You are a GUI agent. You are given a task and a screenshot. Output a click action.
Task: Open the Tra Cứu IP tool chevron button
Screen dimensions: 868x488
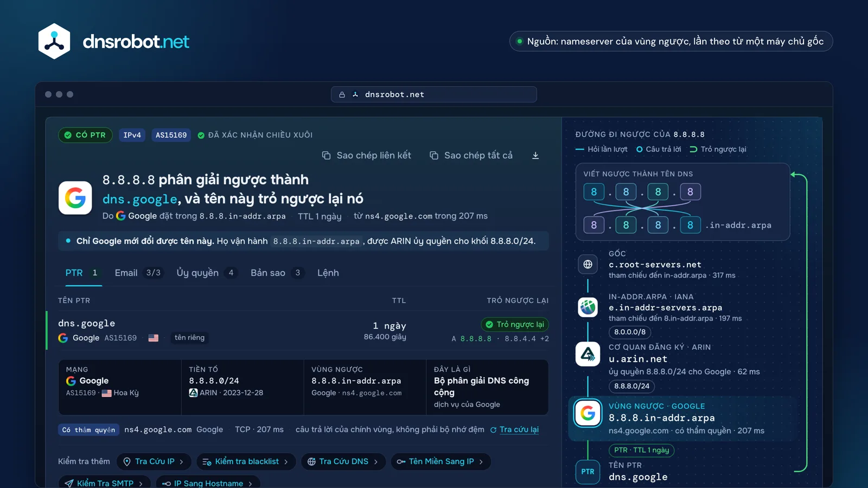tap(154, 461)
